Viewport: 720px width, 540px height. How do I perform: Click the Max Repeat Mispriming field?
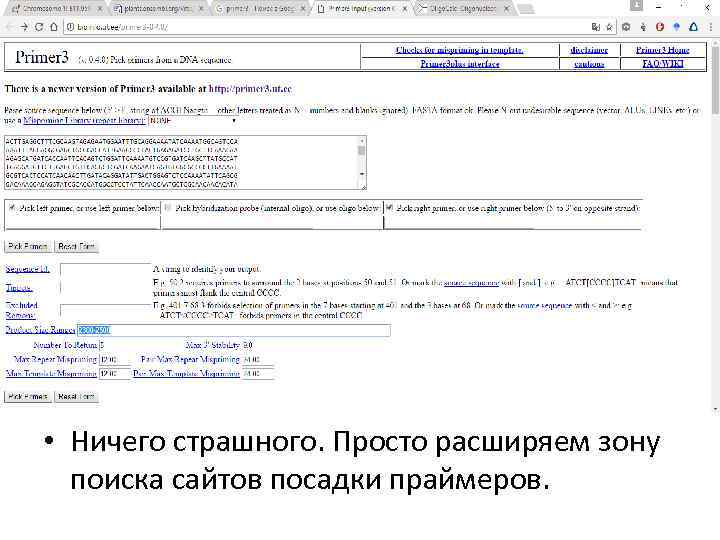coord(115,360)
